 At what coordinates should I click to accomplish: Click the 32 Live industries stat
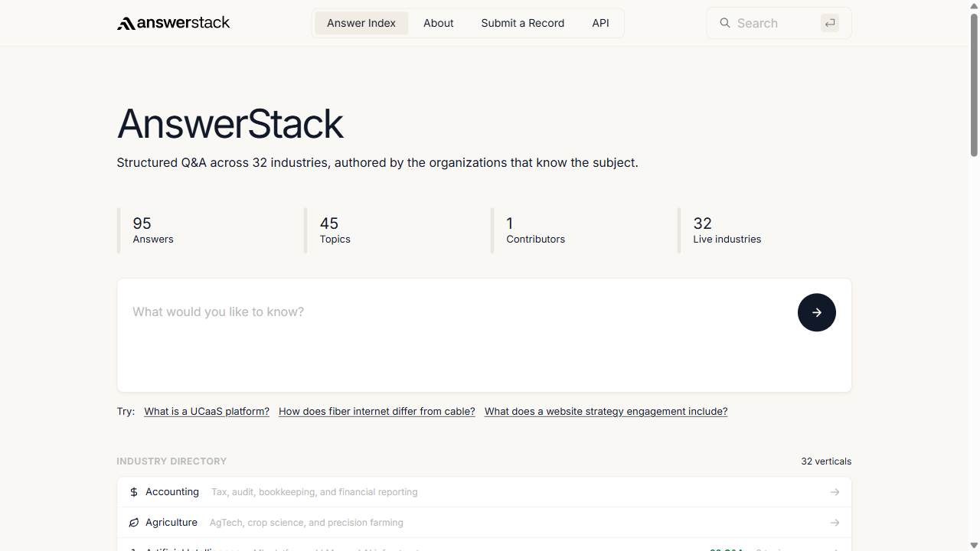click(764, 230)
